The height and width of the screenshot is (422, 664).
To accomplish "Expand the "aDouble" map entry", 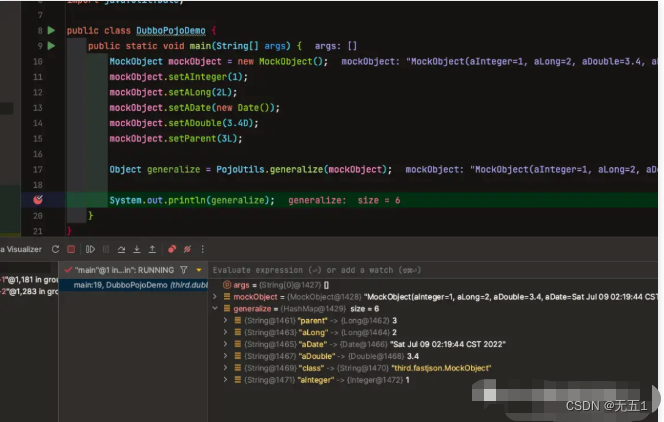I will tap(226, 356).
